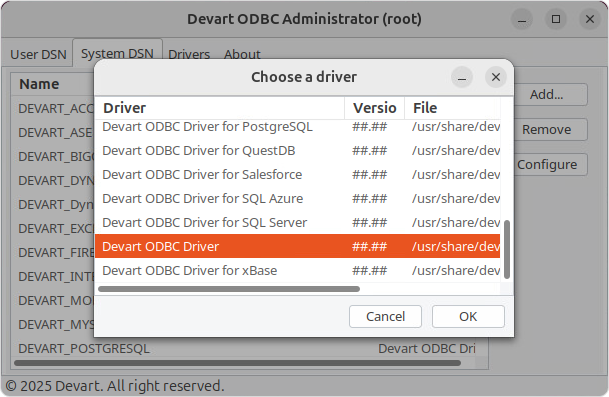Viewport: 609px width, 397px height.
Task: Click the vertical scrollbar in driver list
Action: (506, 249)
